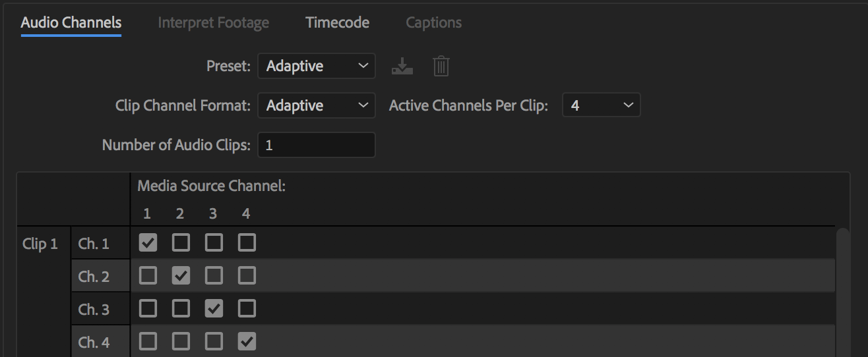Click the Save Preset icon
Screen dimensions: 868x357
(x=402, y=67)
